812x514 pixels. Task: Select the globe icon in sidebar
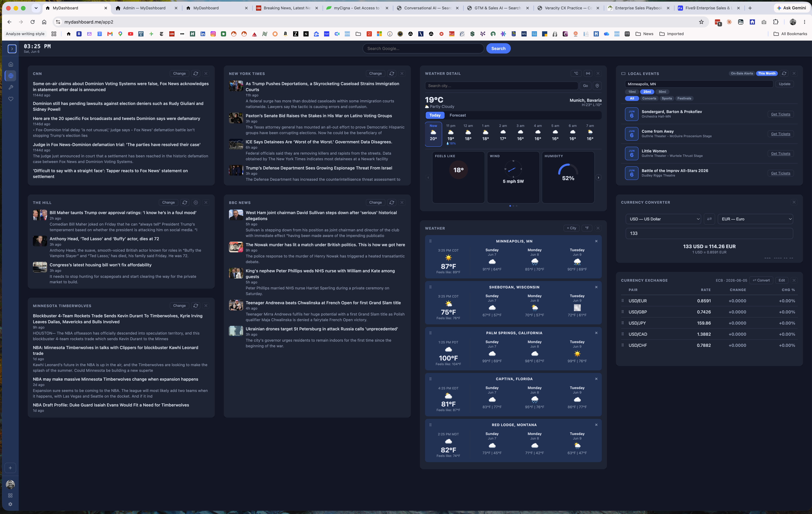pos(11,76)
